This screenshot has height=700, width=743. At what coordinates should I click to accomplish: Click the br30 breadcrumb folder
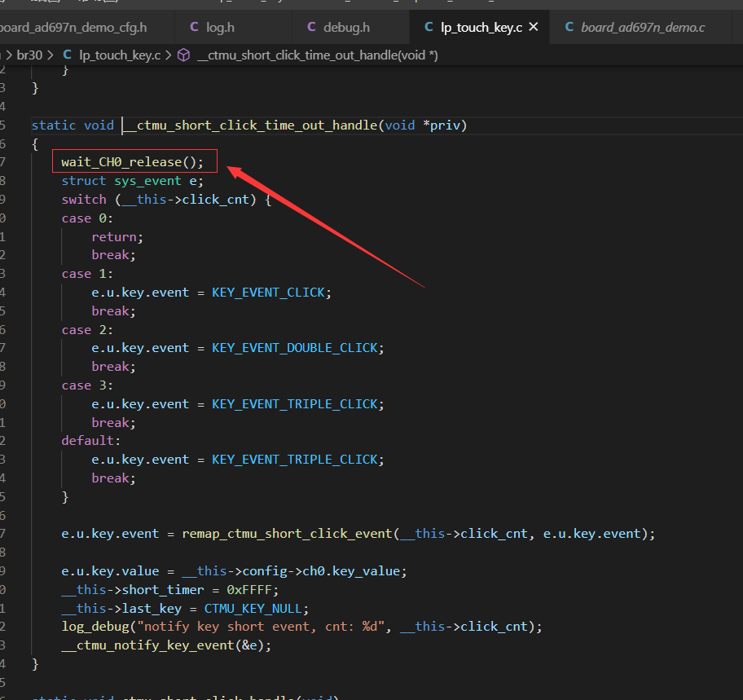click(x=29, y=55)
